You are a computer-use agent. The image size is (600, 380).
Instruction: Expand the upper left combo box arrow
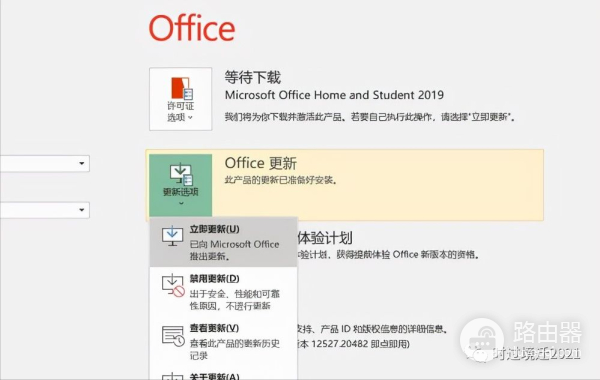click(82, 163)
